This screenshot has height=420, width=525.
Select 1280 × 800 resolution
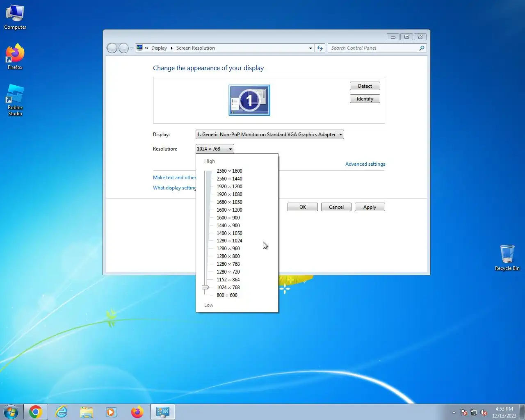(x=228, y=256)
